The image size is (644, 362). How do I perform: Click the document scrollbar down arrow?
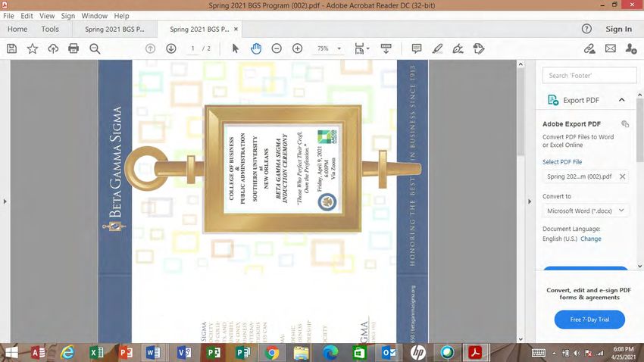tap(521, 339)
